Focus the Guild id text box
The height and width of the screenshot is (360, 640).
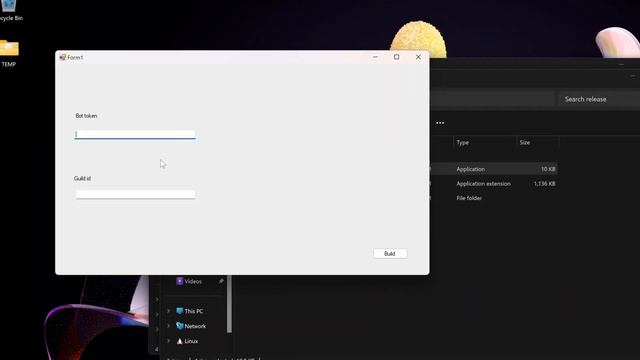click(x=135, y=194)
